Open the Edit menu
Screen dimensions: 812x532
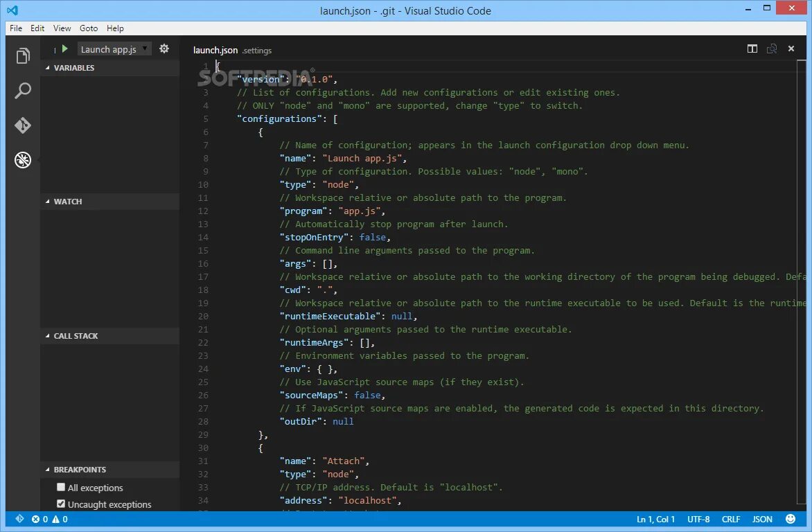tap(37, 28)
